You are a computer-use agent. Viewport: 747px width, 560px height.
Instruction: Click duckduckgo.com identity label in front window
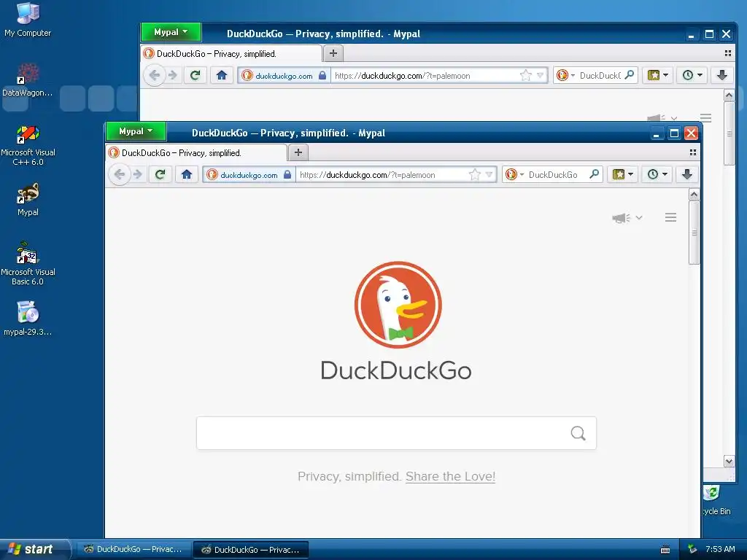249,175
